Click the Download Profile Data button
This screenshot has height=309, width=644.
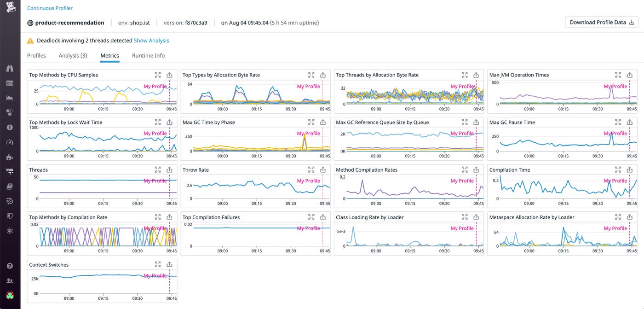click(x=601, y=22)
